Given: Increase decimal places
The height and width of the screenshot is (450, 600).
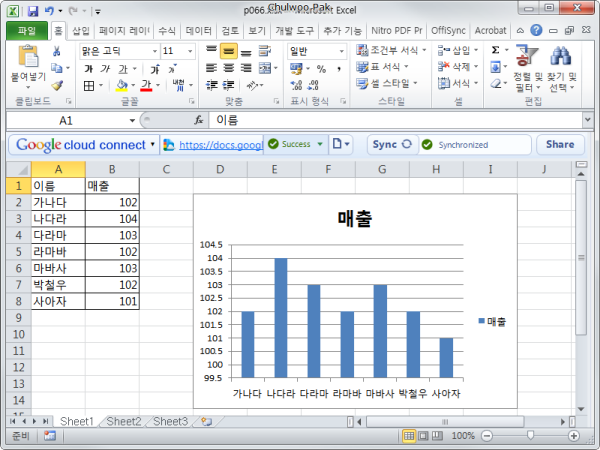Looking at the screenshot, I should (x=296, y=85).
